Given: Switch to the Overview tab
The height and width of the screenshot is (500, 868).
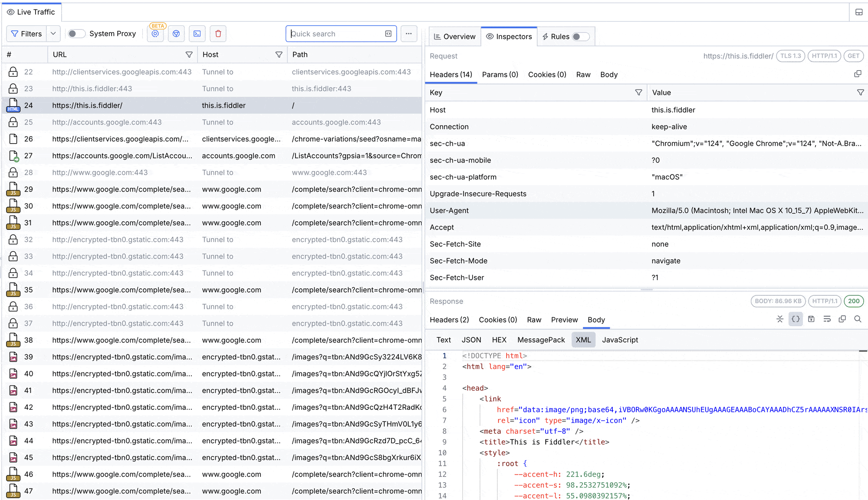Looking at the screenshot, I should [454, 36].
